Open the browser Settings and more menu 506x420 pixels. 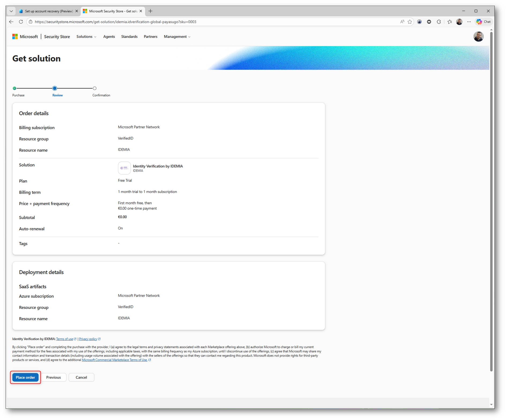pyautogui.click(x=469, y=22)
